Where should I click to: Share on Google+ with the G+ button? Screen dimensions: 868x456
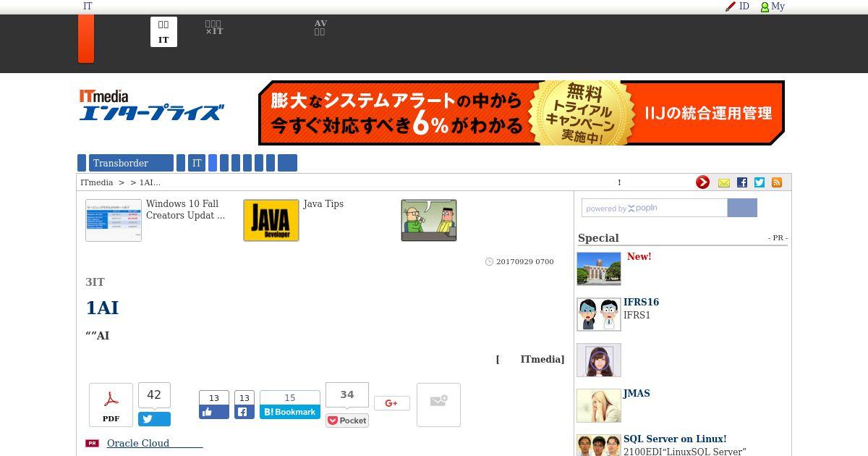click(x=391, y=403)
